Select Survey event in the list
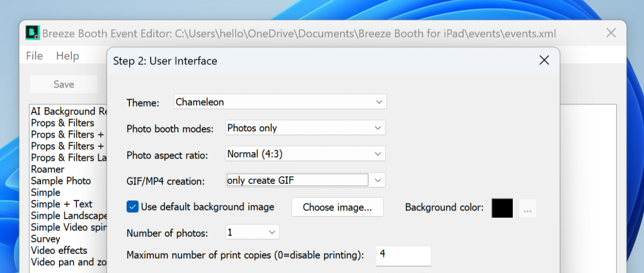This screenshot has height=273, width=644. tap(46, 239)
